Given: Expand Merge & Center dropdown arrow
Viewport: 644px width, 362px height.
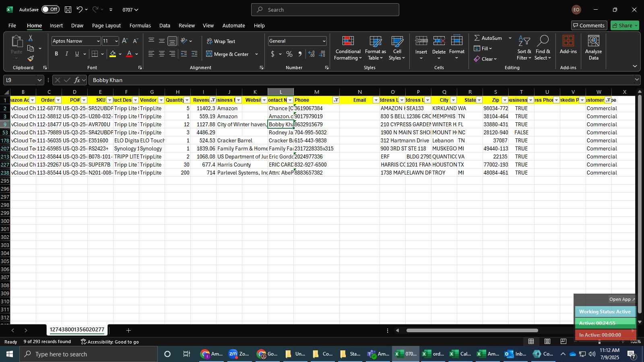Looking at the screenshot, I should pyautogui.click(x=256, y=54).
